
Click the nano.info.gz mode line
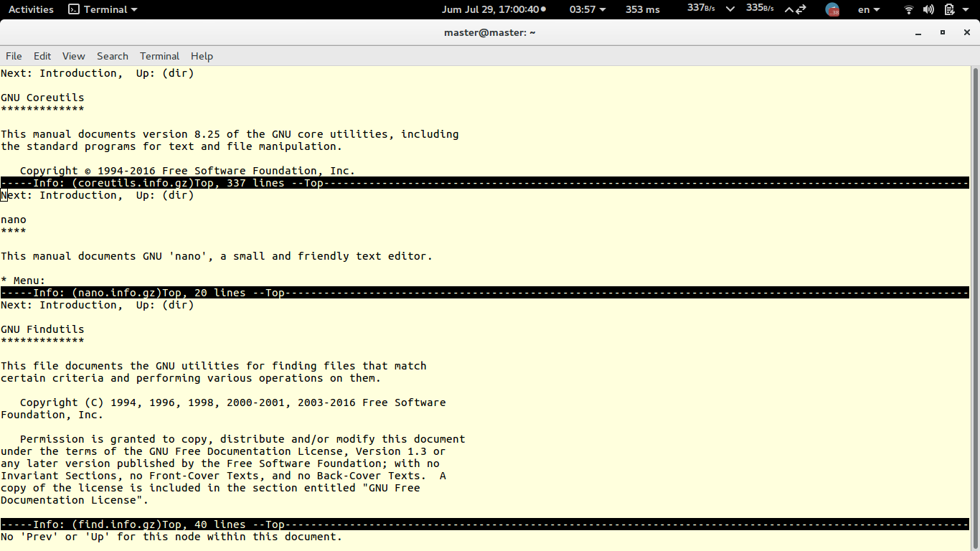(x=484, y=293)
